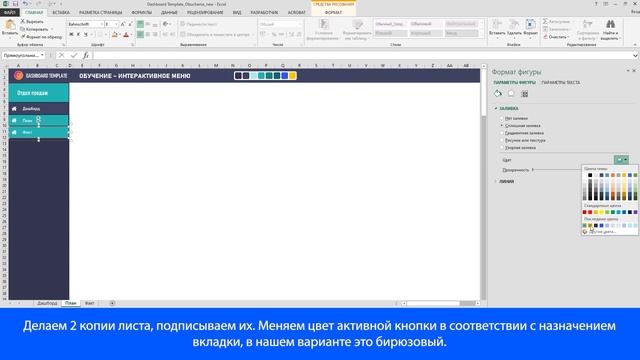Click the formula bar cancel X icon
Viewport: 640px width, 360px height.
(x=62, y=55)
